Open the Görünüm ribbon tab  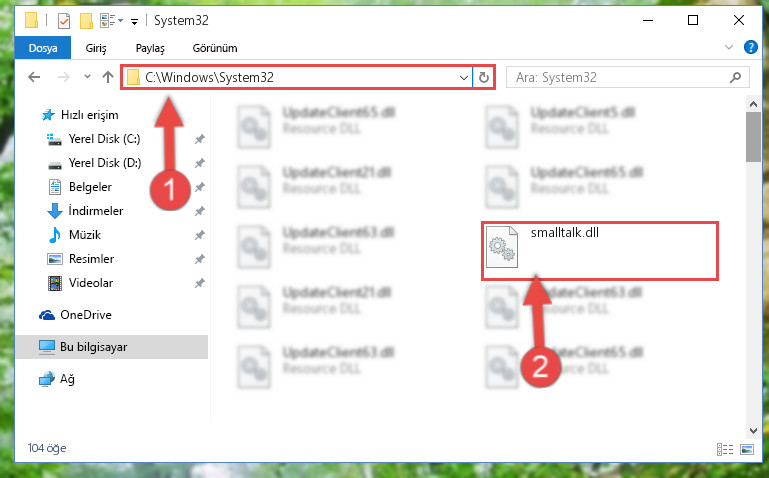coord(215,48)
